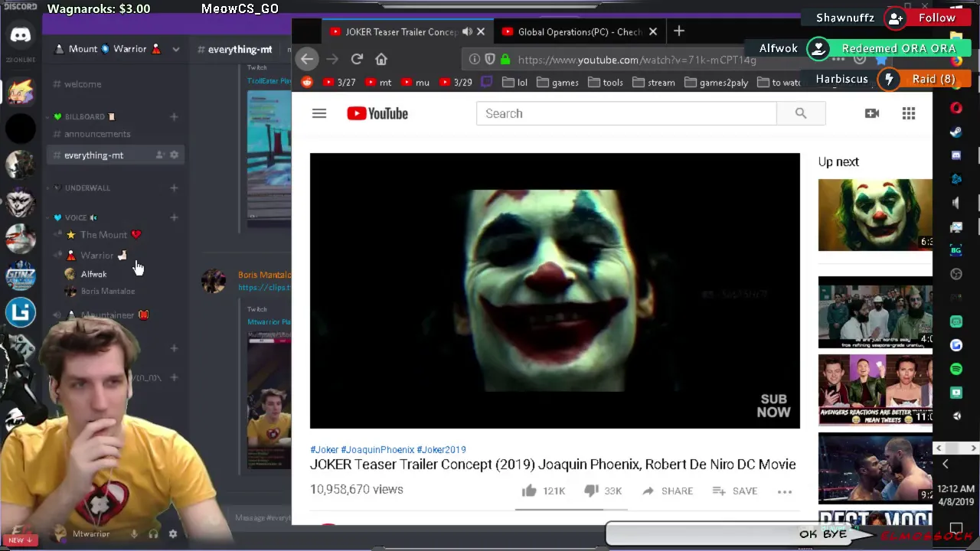Open the black circle server icon
Screen dimensions: 980x551
(21, 128)
